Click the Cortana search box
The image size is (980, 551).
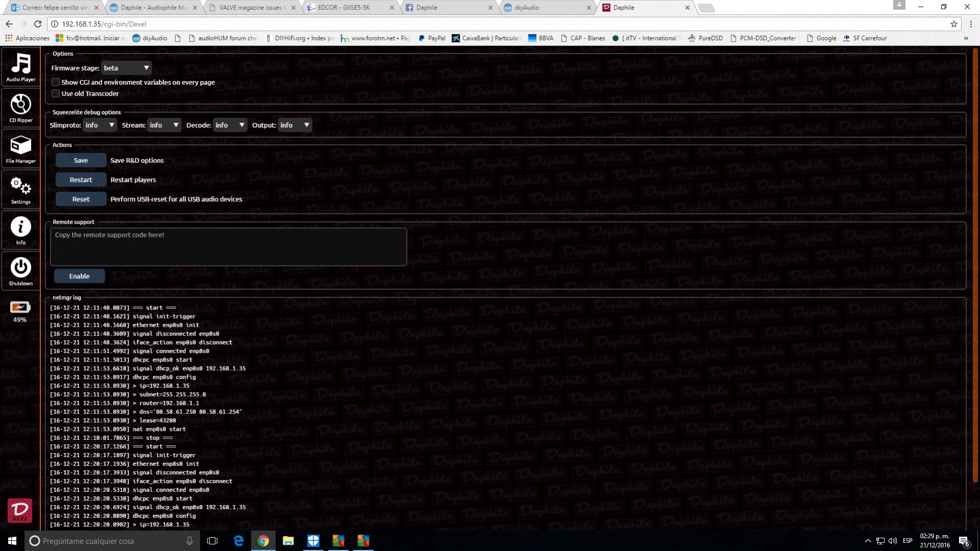[112, 541]
